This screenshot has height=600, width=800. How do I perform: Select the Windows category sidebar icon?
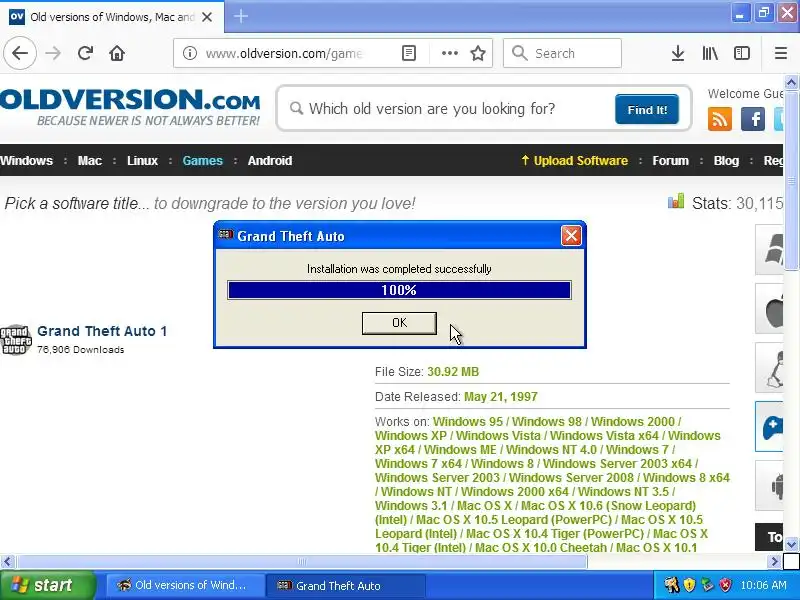[771, 250]
